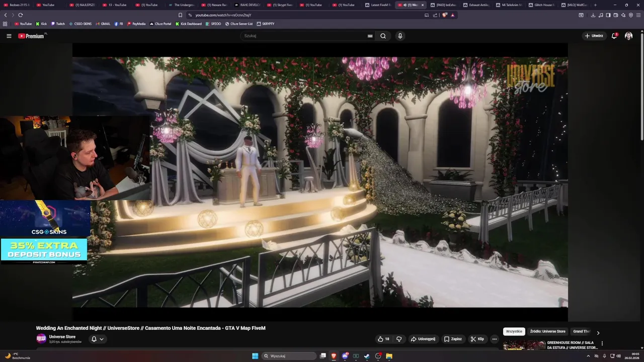Open the on-screen keyboard in search box
The width and height of the screenshot is (644, 362).
(370, 36)
